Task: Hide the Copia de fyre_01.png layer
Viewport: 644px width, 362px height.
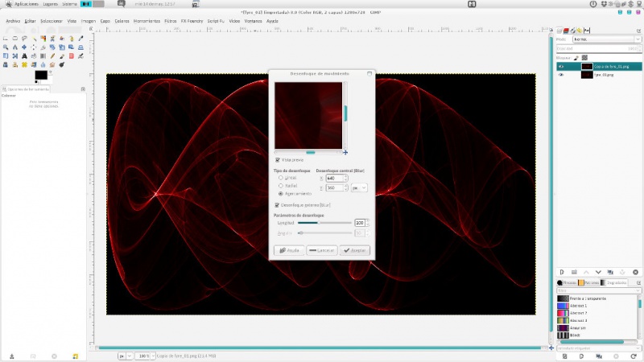Action: point(561,67)
